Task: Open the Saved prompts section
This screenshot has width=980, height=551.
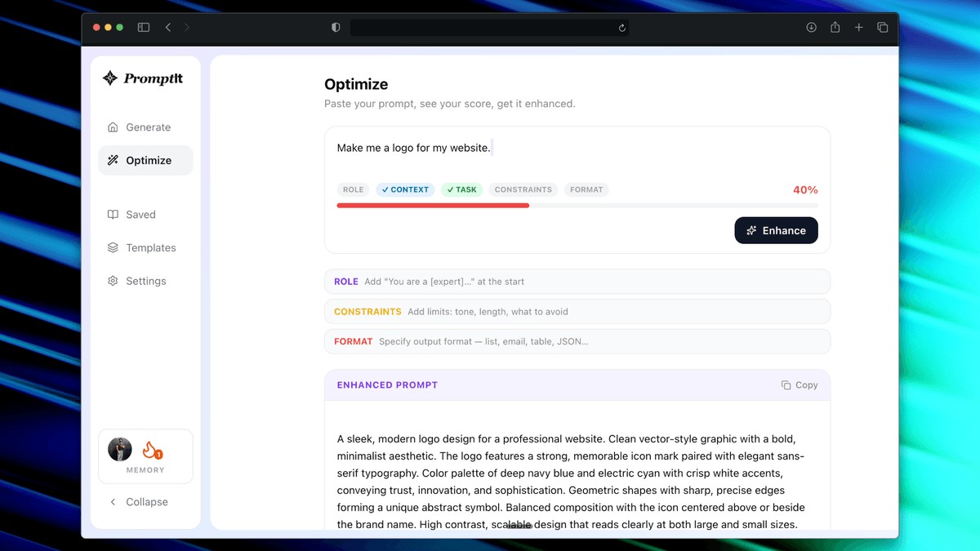Action: 145,215
